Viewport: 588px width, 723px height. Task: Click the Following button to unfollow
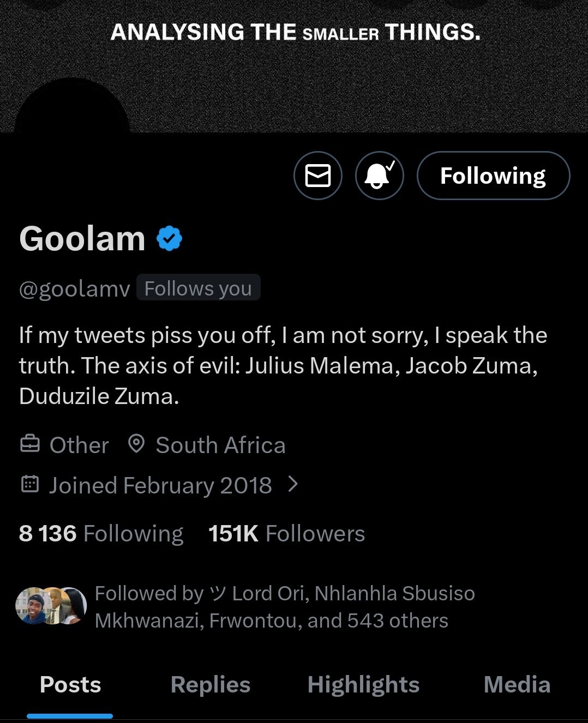click(x=493, y=176)
